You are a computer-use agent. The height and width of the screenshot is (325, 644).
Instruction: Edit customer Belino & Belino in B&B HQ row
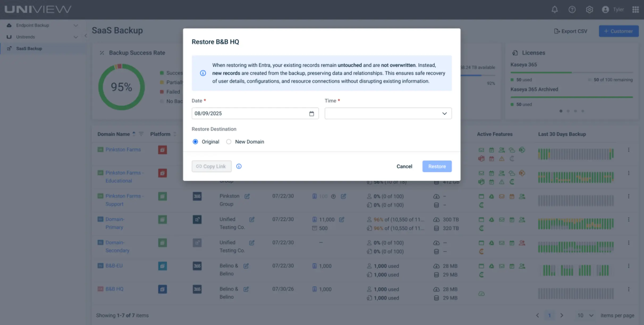(246, 289)
